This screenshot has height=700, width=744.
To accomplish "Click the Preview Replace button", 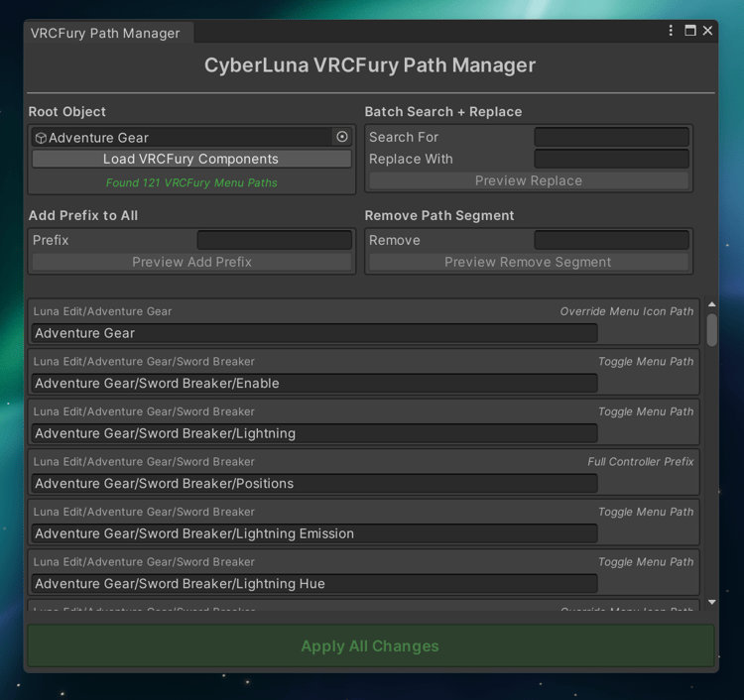I will 529,180.
